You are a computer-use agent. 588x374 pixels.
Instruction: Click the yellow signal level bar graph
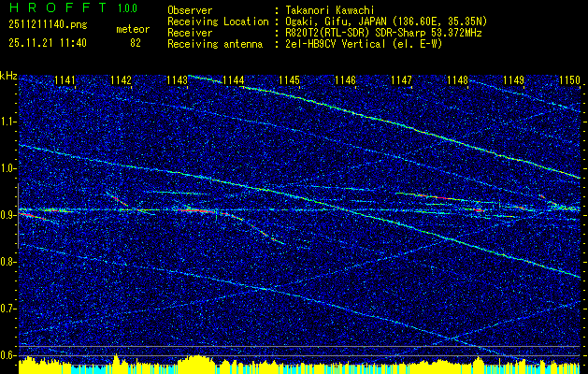(299, 365)
